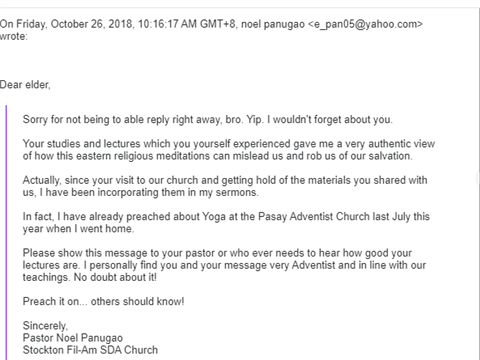This screenshot has height=360, width=480.
Task: Click the line beginning "Please show this message"
Action: [x=217, y=253]
